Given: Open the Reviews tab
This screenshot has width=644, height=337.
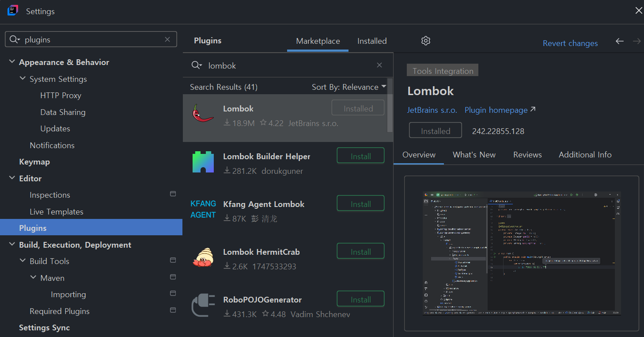Looking at the screenshot, I should pos(527,155).
